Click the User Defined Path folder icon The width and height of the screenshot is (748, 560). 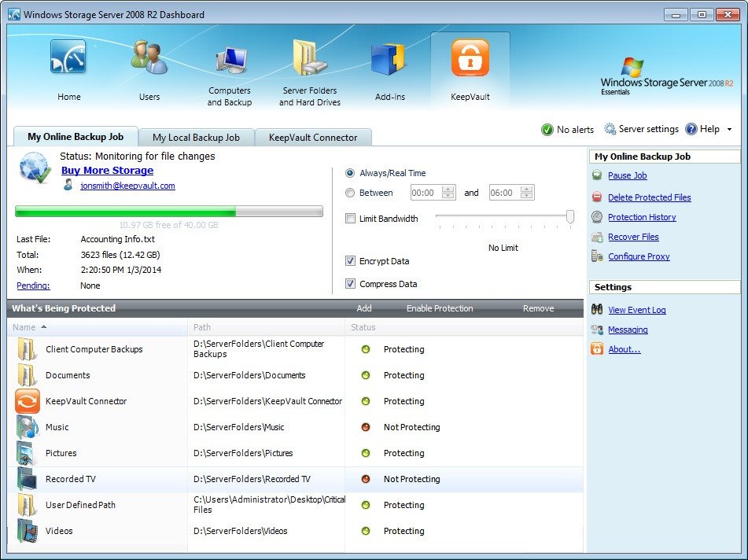click(26, 505)
